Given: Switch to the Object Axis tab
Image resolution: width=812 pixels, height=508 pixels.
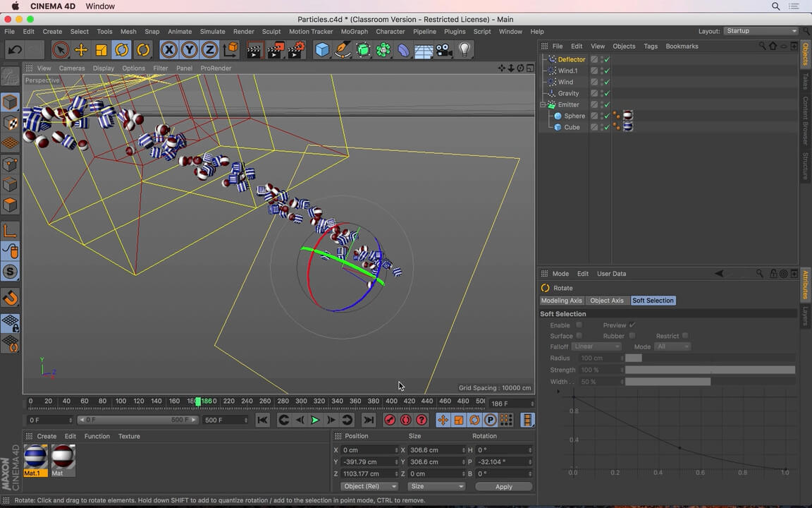Looking at the screenshot, I should (606, 300).
